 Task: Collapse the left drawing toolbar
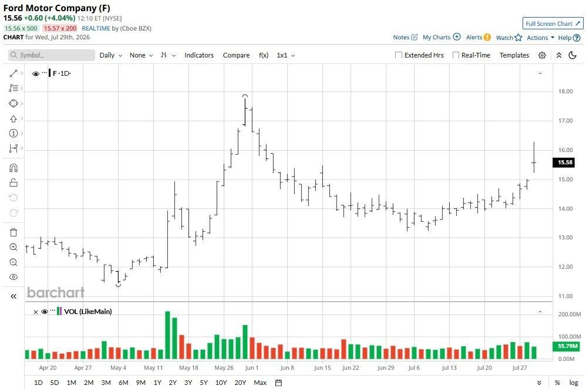(14, 296)
